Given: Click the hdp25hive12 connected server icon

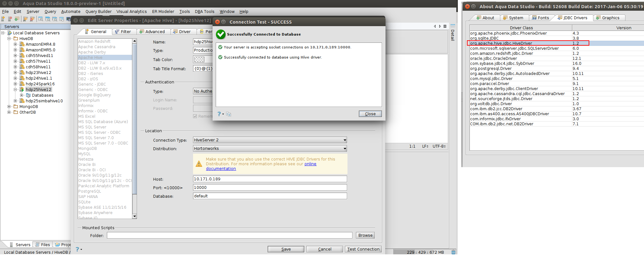Looking at the screenshot, I should pyautogui.click(x=22, y=89).
